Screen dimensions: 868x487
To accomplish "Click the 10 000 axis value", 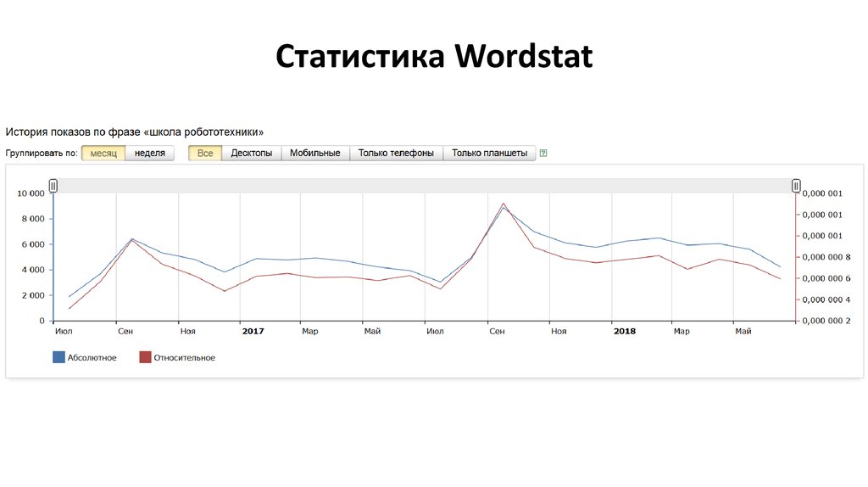I will tap(31, 193).
